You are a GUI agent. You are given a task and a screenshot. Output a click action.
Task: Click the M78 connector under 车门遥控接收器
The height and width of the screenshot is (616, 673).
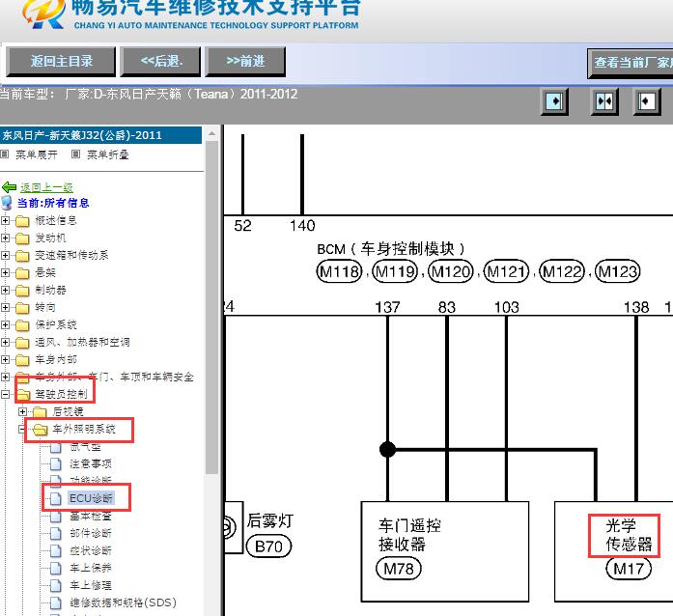pos(399,570)
